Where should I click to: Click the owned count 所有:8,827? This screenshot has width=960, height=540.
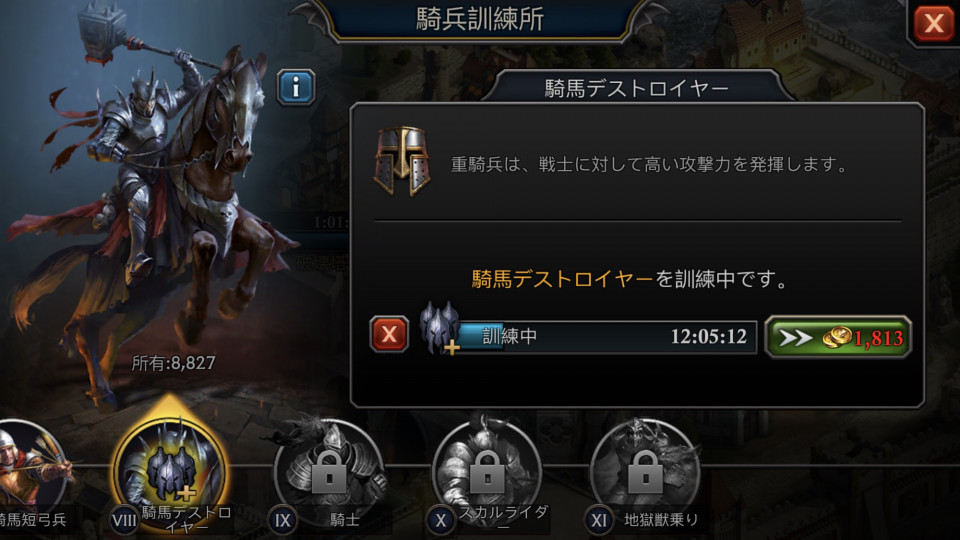173,363
